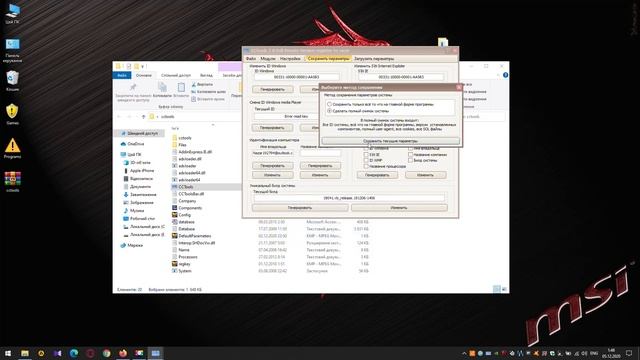Screen dimensions: 640x360
Task: Select OneDrive in Explorer sidebar
Action: pos(133,144)
